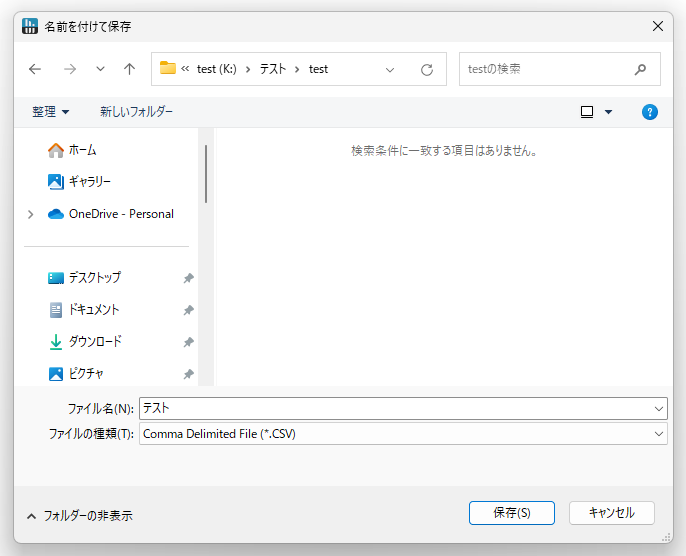
Task: Click the 保存(S) button
Action: (512, 513)
